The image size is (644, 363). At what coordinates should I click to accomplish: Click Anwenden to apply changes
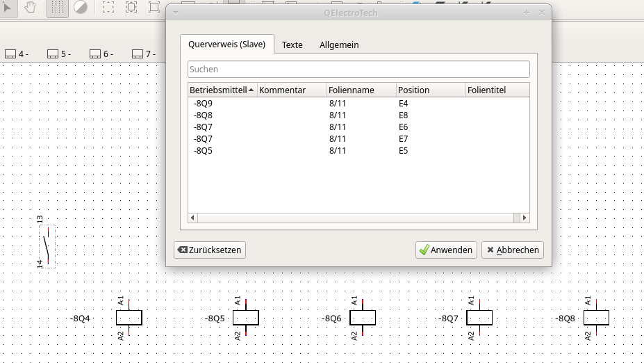pyautogui.click(x=445, y=250)
